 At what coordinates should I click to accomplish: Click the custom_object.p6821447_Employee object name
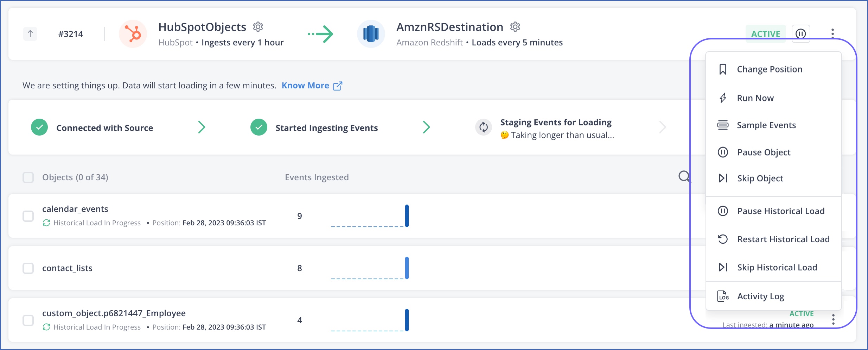114,313
